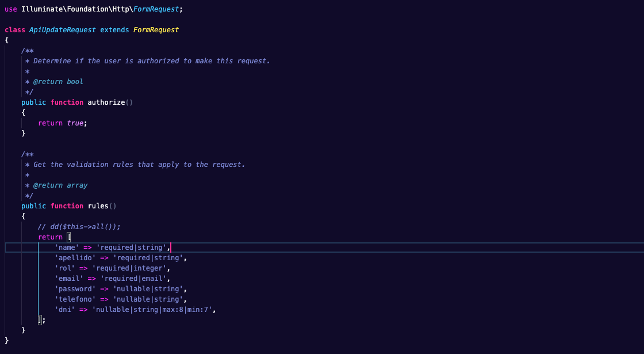Click the 'password' array key
644x354 pixels.
point(75,289)
